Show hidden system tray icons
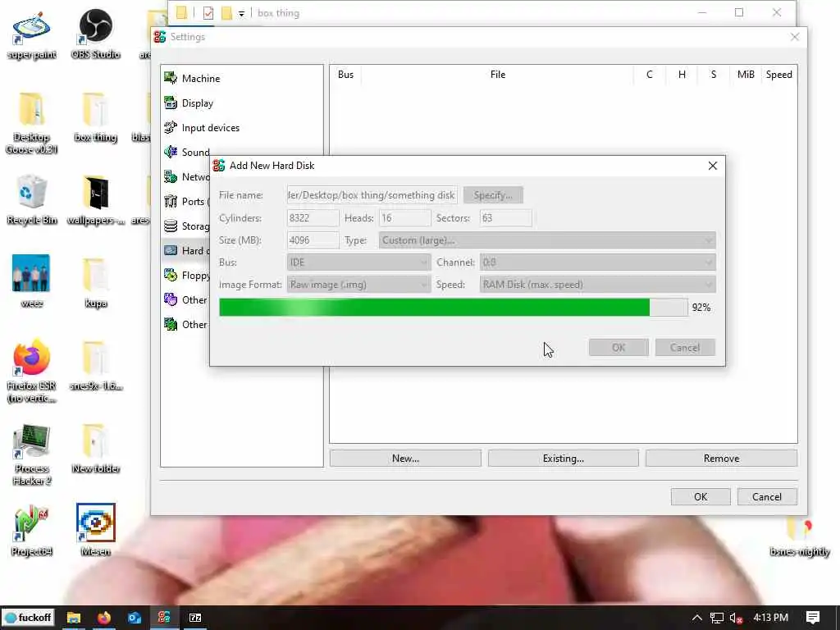The width and height of the screenshot is (840, 630). (696, 618)
